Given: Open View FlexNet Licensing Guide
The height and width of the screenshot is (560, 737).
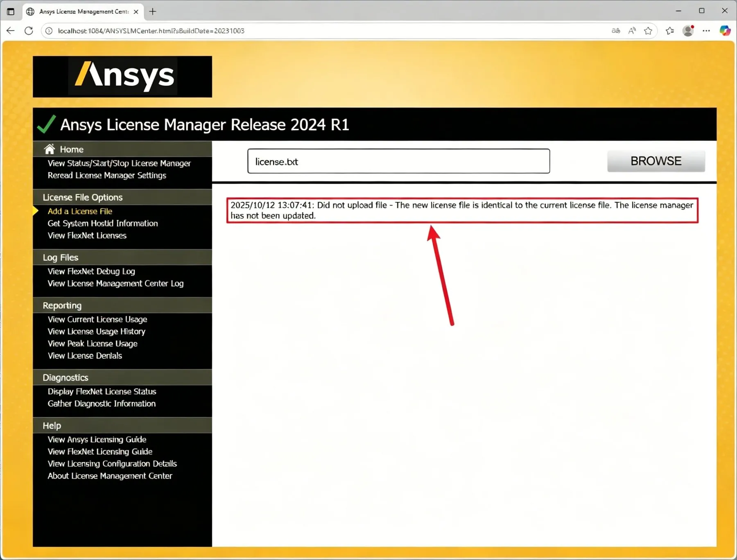Looking at the screenshot, I should [x=100, y=452].
